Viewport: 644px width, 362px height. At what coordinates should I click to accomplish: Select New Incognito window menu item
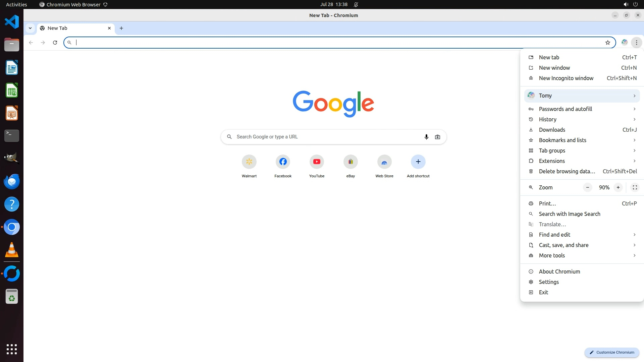point(566,78)
